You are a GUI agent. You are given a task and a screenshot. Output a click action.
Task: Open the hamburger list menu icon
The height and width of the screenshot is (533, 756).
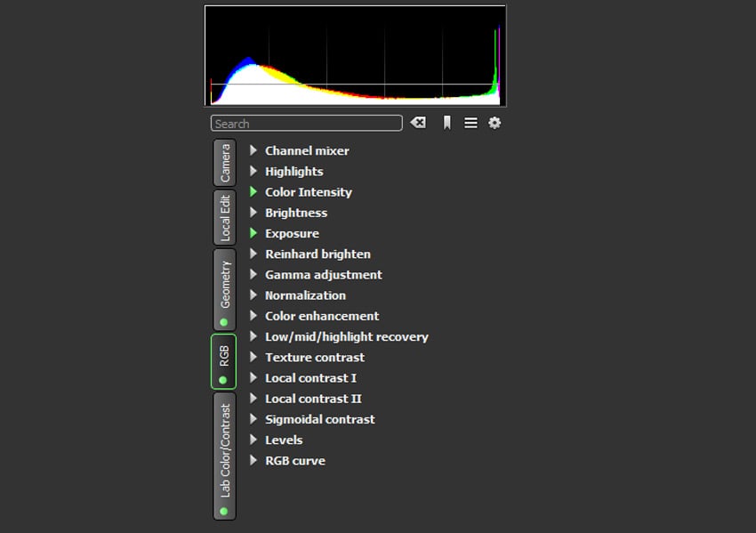[x=470, y=123]
